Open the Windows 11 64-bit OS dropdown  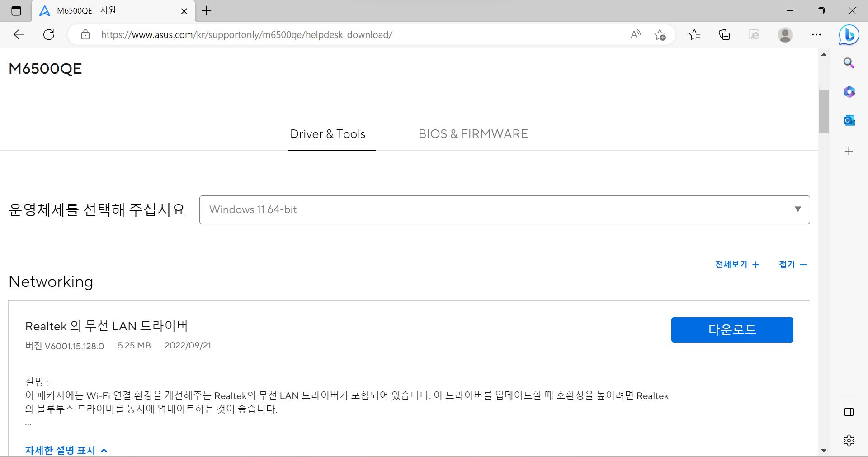pos(505,209)
